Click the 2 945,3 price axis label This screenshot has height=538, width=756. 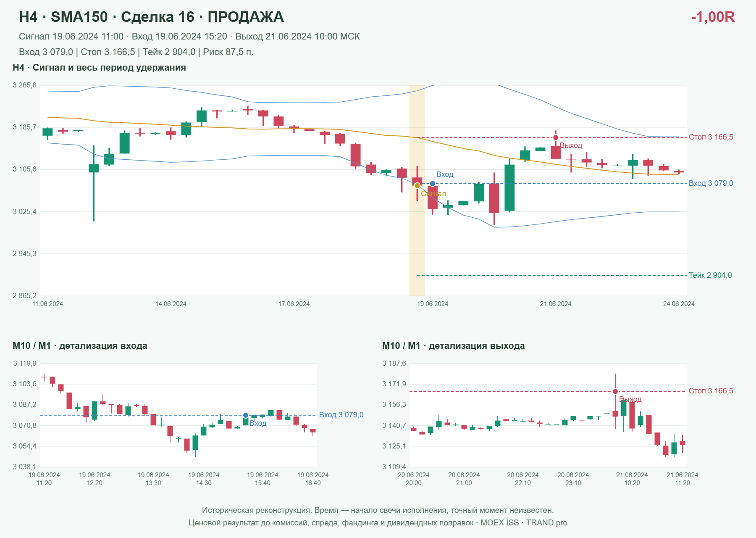point(25,253)
